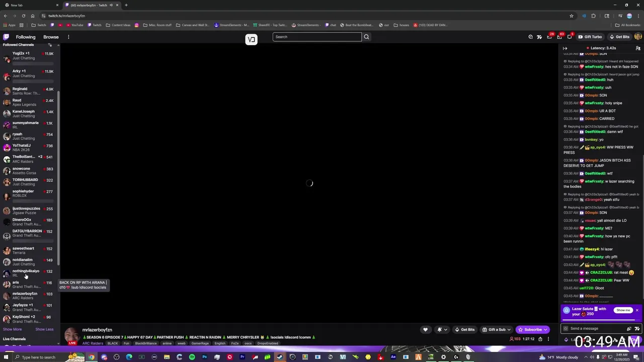Screen dimensions: 644x362
Task: Go to browser home page
Action: click(x=33, y=16)
